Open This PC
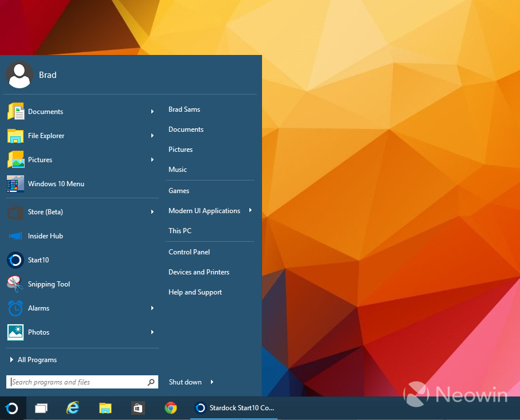This screenshot has width=520, height=420. coord(180,231)
